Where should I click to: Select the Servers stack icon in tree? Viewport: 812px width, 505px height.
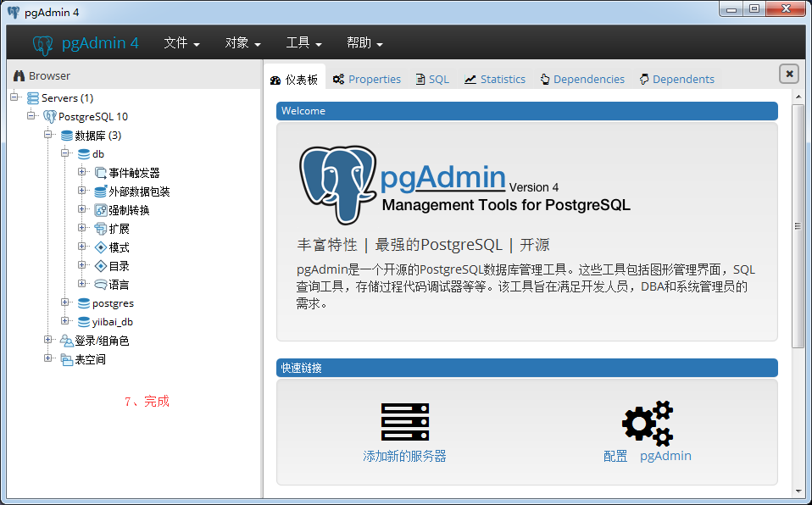[33, 98]
